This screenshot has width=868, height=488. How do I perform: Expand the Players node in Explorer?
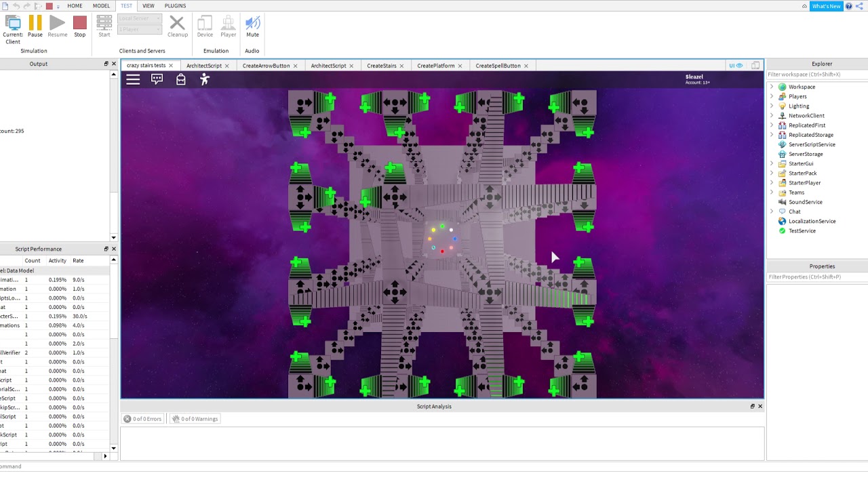772,96
